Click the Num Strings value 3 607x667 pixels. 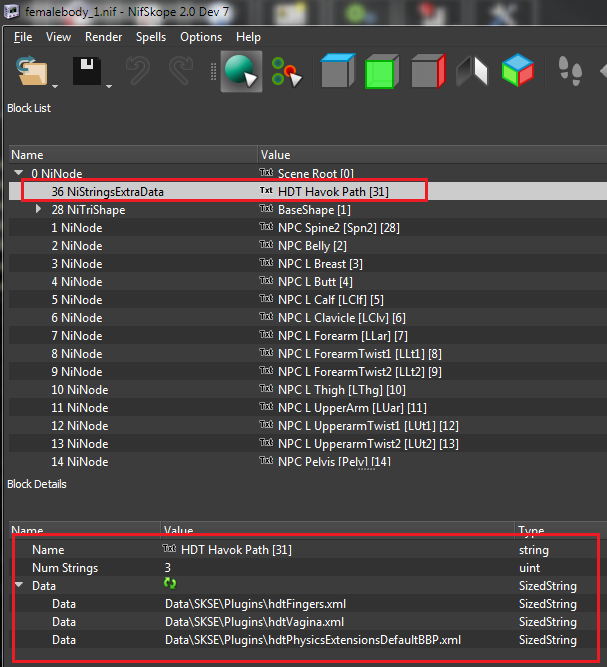(x=168, y=567)
